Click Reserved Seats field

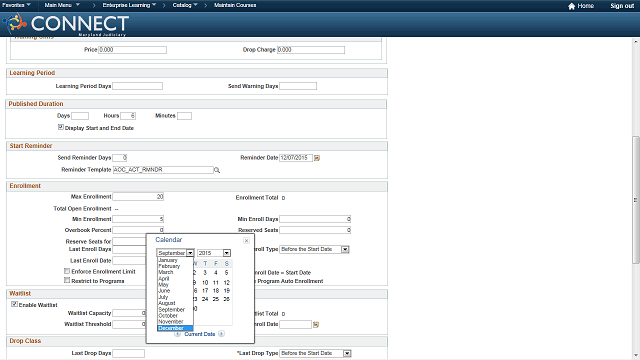click(315, 230)
